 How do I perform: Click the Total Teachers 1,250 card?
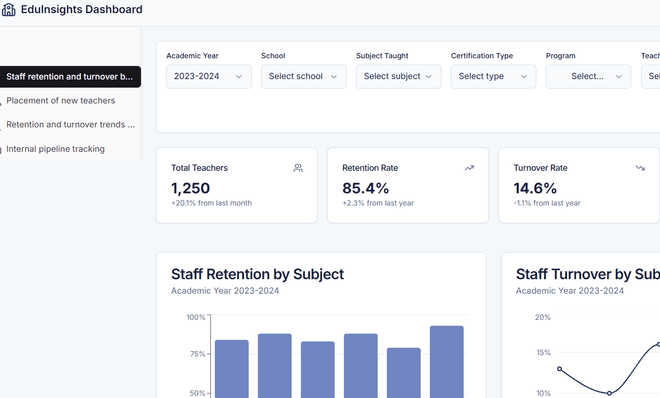[237, 185]
